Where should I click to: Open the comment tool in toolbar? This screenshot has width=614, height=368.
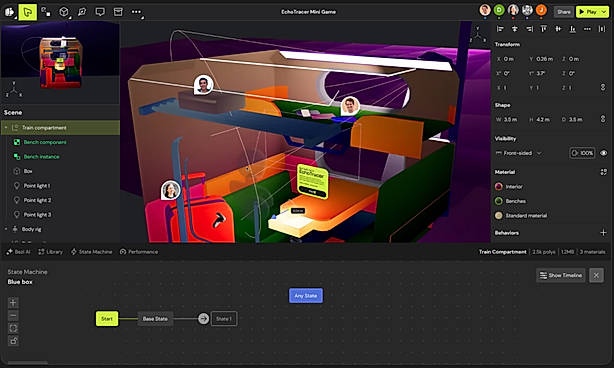[x=100, y=12]
